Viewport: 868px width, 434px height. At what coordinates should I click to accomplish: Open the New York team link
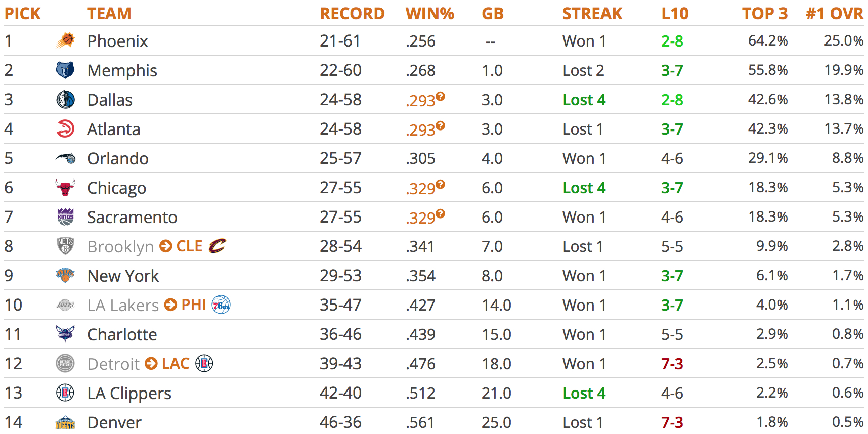(123, 276)
